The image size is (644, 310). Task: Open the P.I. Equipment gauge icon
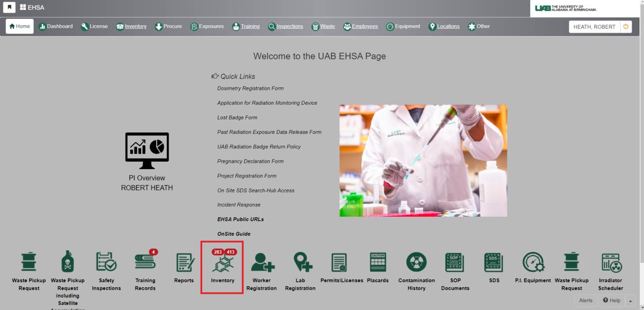click(x=533, y=262)
